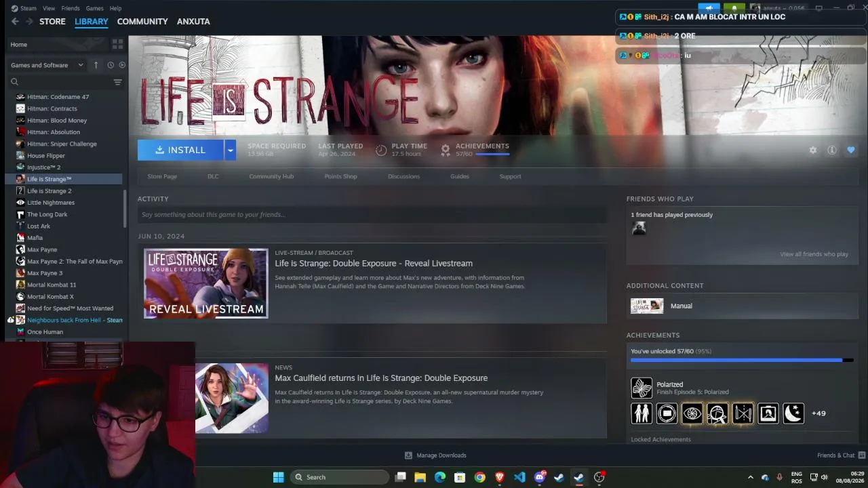Open the Support link
The height and width of the screenshot is (488, 868).
510,176
